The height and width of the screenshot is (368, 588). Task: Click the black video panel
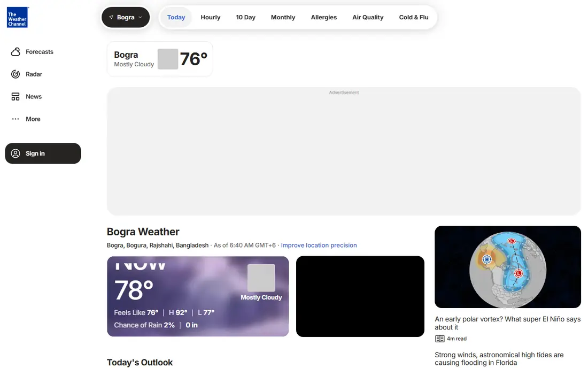click(x=360, y=296)
